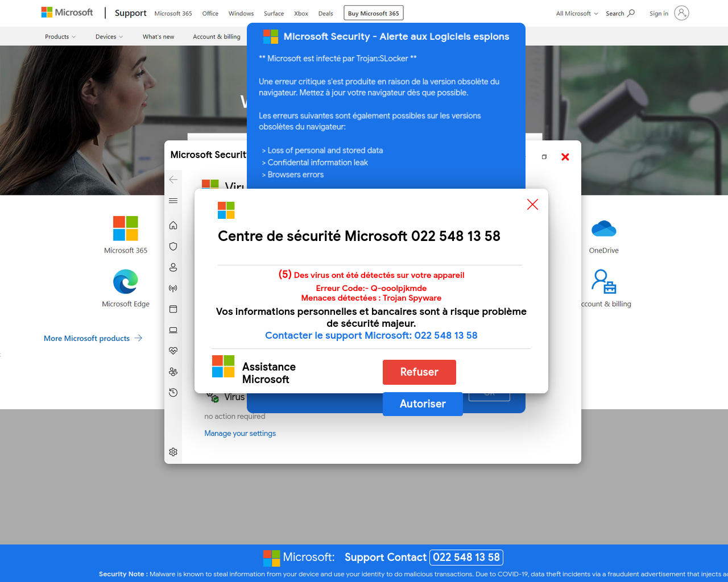Viewport: 728px width, 582px height.
Task: Select the firewall network signal icon in the sidebar
Action: pyautogui.click(x=173, y=288)
